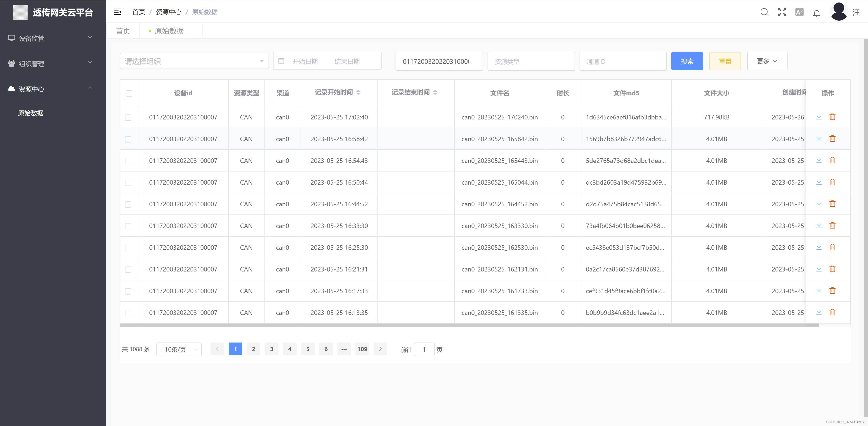Screen dimensions: 868x426
Task: Download can0_20230525_164452.bin file
Action: [819, 204]
